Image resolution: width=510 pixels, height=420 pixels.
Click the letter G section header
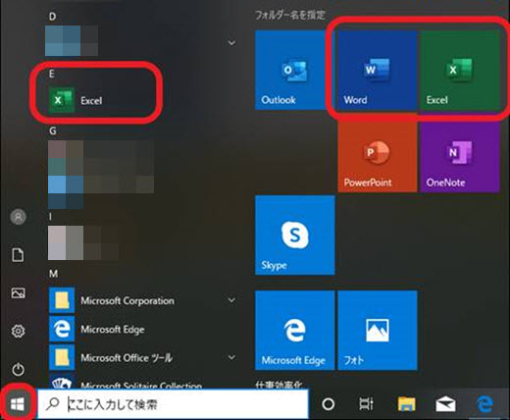coord(53,131)
